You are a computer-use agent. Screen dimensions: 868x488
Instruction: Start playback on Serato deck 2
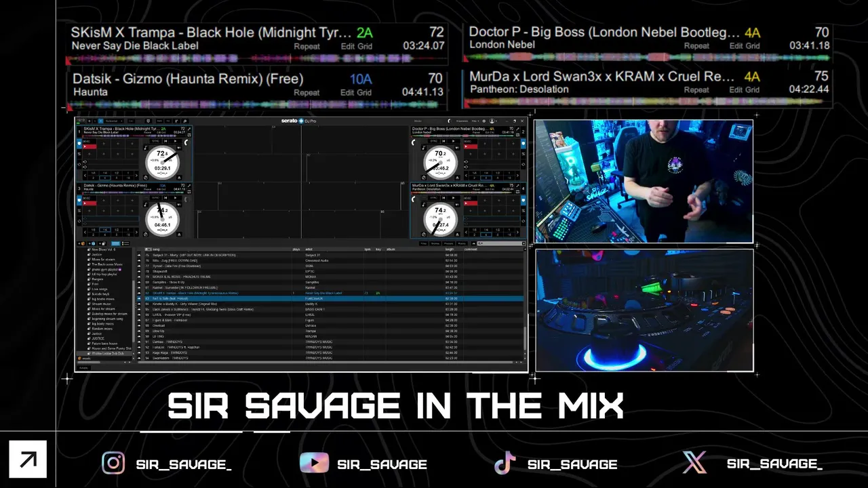pyautogui.click(x=454, y=141)
